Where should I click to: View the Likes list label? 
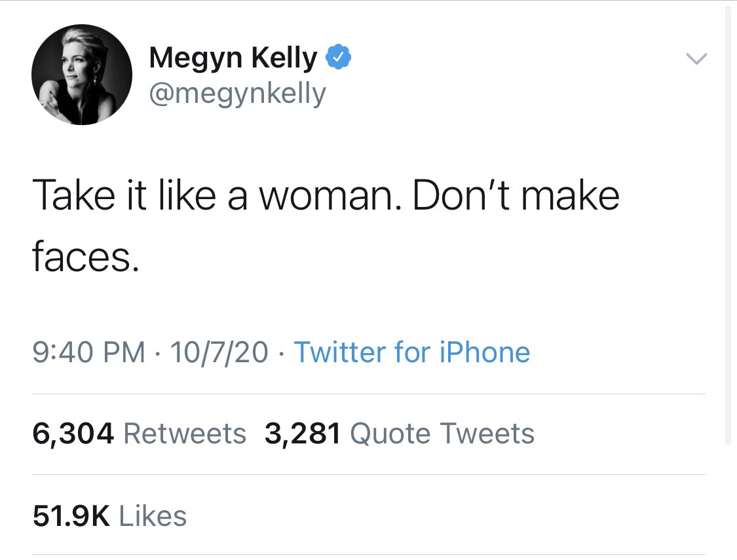tap(153, 516)
